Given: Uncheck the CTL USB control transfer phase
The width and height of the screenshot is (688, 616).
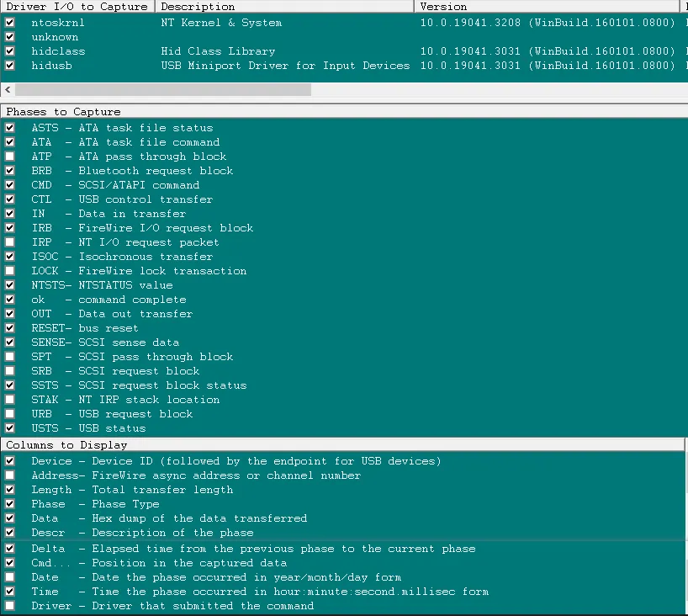Looking at the screenshot, I should (9, 199).
